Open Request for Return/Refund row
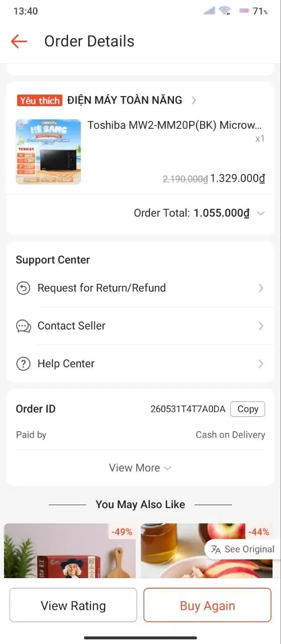 click(140, 288)
